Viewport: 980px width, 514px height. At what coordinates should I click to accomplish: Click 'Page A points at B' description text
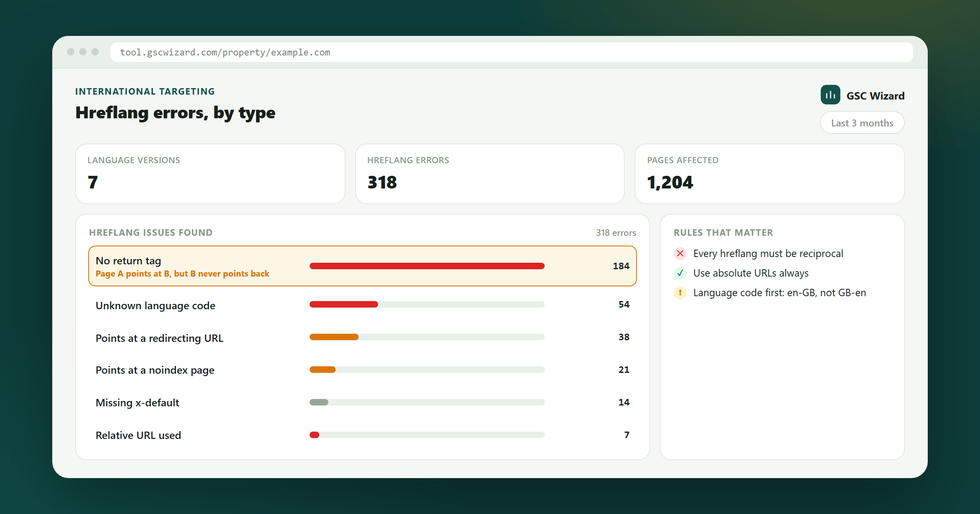tap(183, 274)
